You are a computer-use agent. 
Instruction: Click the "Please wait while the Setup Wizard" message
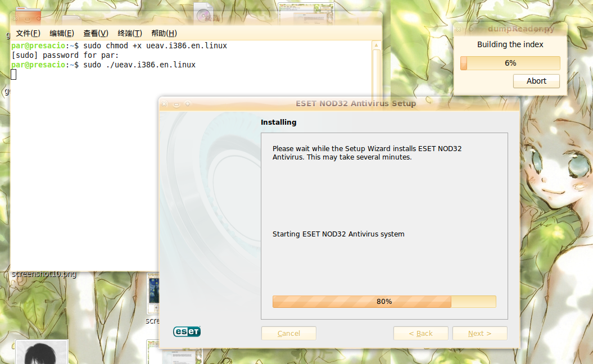[367, 153]
